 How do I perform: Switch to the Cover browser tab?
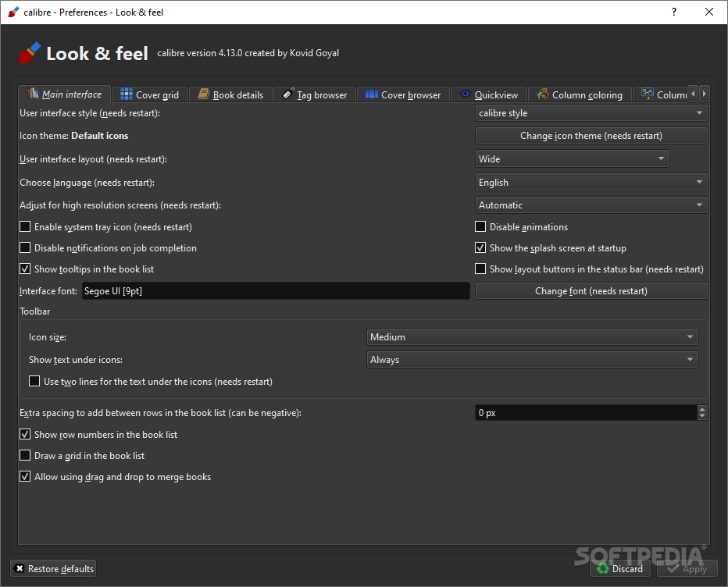(403, 94)
